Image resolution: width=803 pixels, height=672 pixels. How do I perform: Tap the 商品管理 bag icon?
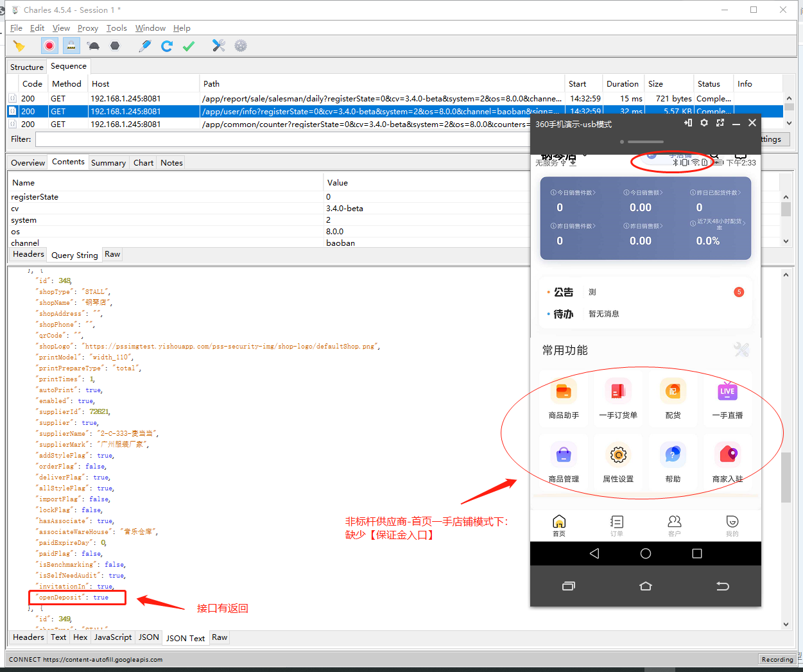click(x=564, y=455)
